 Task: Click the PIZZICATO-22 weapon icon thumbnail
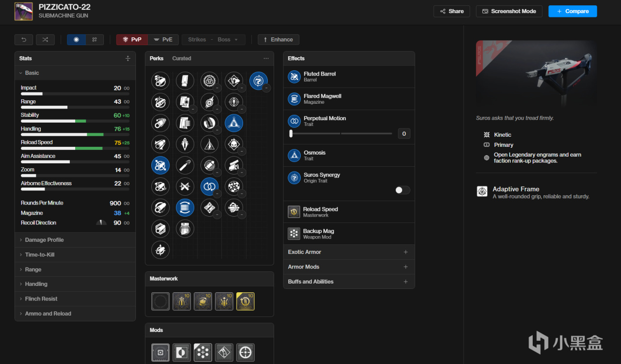pyautogui.click(x=24, y=11)
